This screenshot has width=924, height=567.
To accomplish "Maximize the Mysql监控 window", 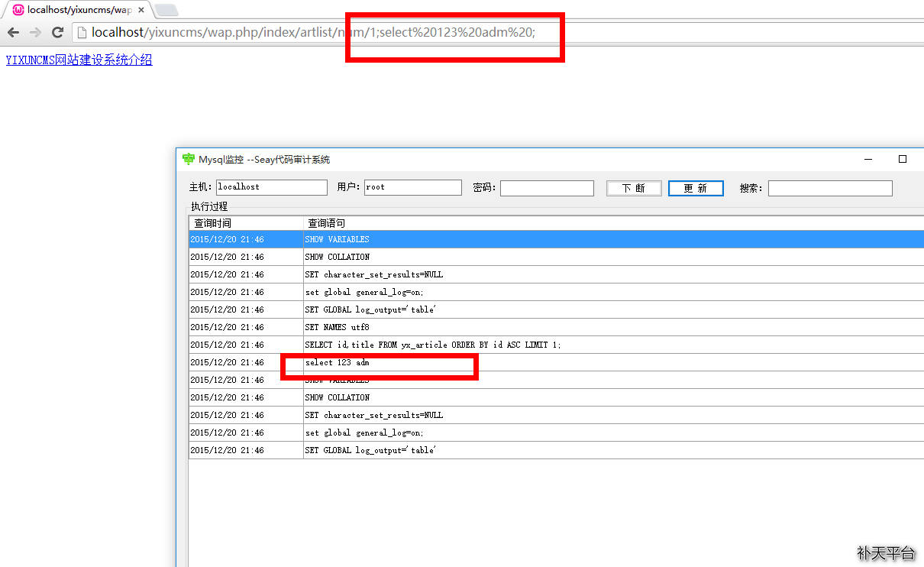I will (903, 159).
